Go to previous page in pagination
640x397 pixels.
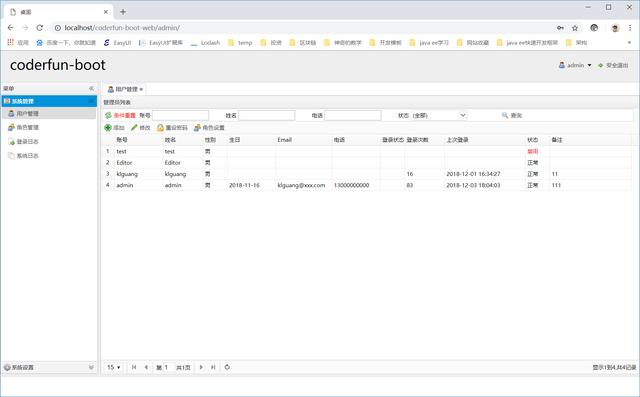coord(146,367)
